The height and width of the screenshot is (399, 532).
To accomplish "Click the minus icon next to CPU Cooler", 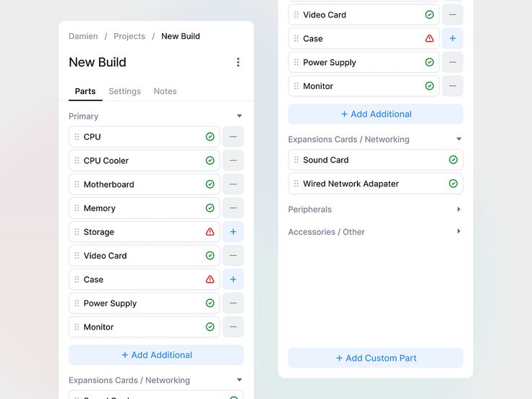I will tap(233, 160).
